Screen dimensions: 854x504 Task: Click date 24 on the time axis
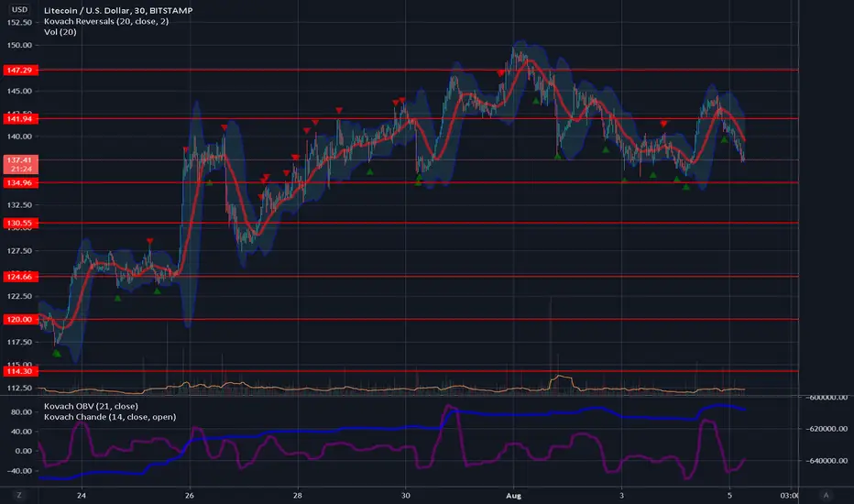(82, 496)
